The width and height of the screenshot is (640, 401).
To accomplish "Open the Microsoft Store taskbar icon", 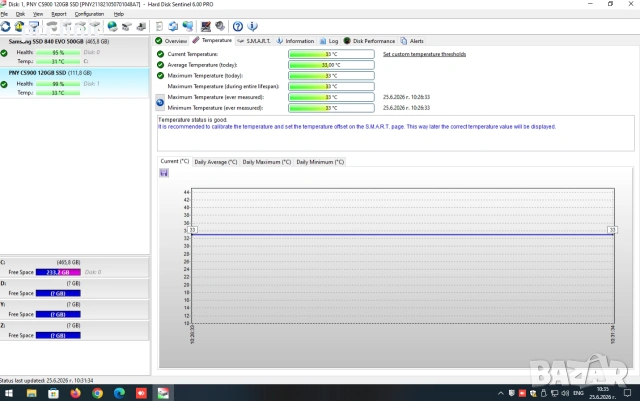I will coord(53,393).
